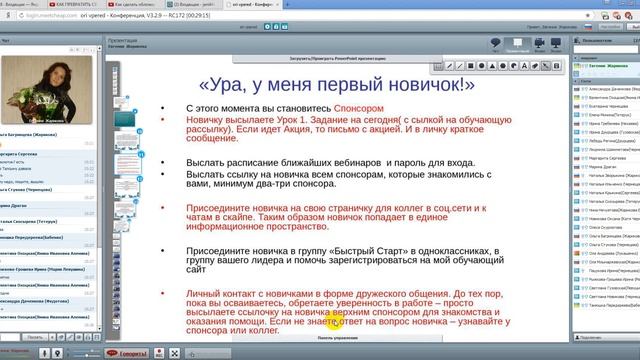This screenshot has width=640, height=360.
Task: Click the third teal icon in header bar
Action: [x=284, y=27]
